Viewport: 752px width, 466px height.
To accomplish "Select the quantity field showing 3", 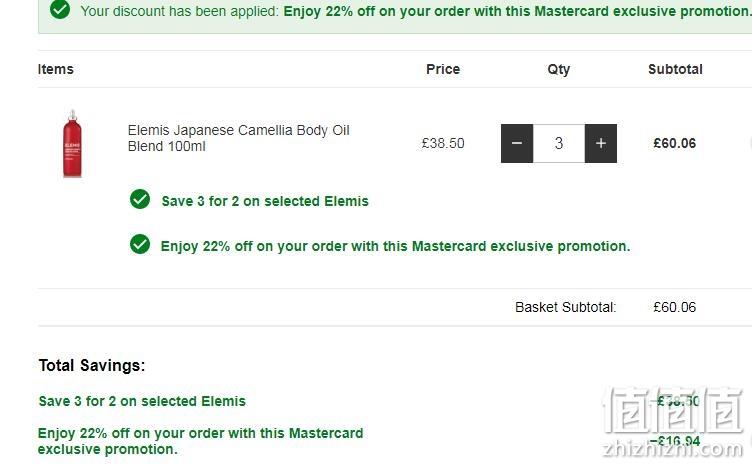I will pyautogui.click(x=559, y=143).
